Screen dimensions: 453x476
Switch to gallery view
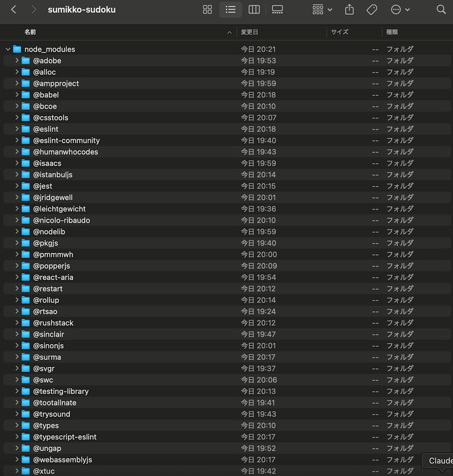[277, 9]
